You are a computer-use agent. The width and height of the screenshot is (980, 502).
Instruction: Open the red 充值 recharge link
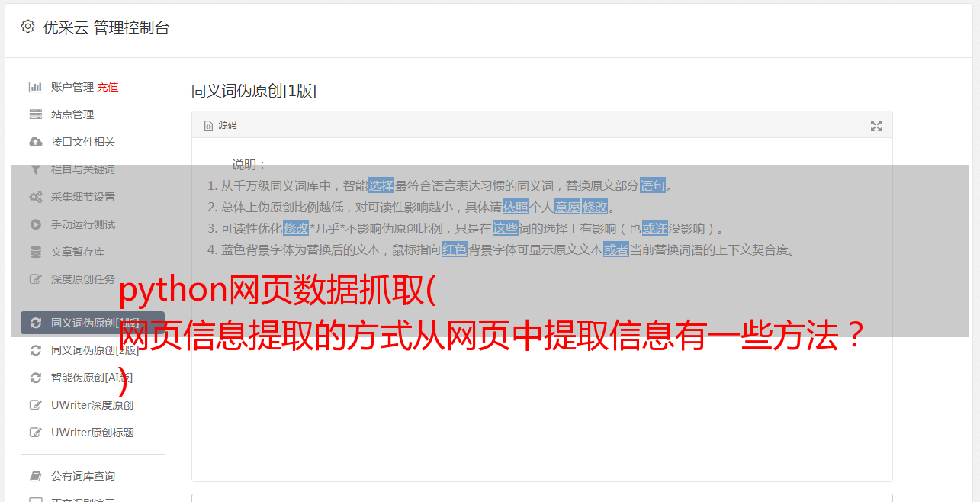pos(108,87)
